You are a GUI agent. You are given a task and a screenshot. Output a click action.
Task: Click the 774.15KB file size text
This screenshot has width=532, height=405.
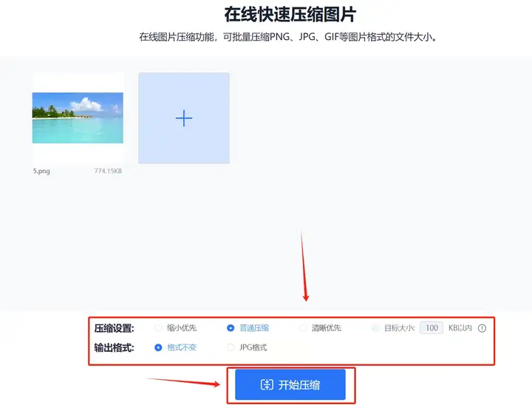click(108, 171)
